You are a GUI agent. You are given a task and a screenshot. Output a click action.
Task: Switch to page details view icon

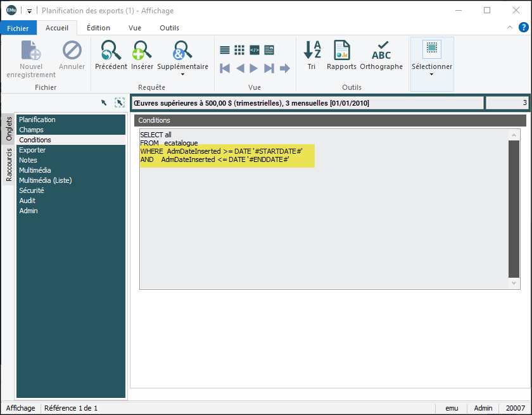(269, 50)
